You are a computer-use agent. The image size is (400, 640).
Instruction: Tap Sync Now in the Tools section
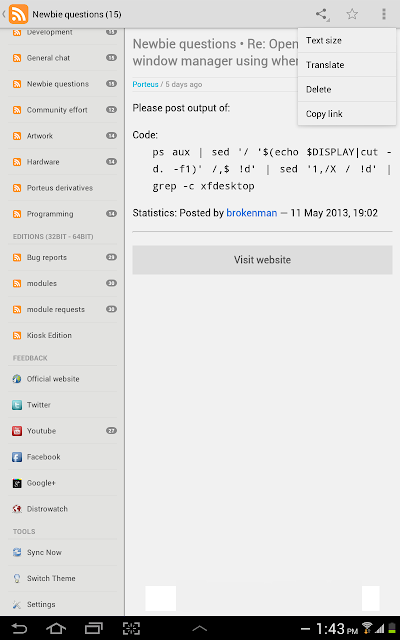(x=62, y=552)
